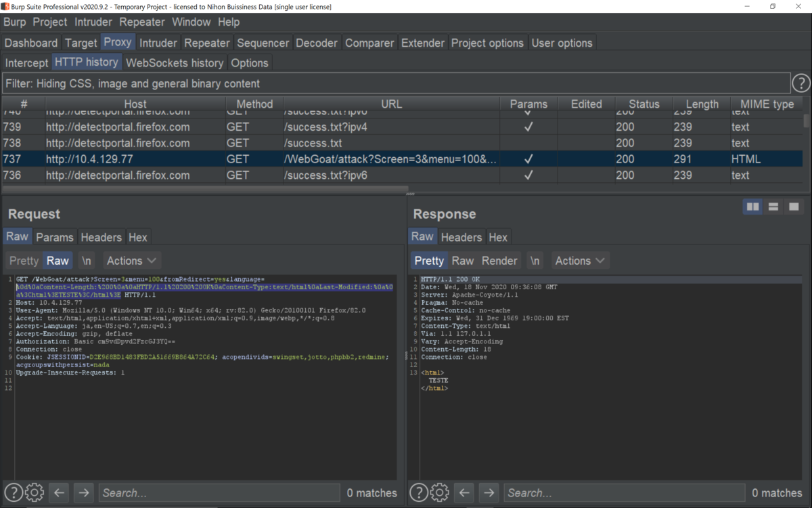Image resolution: width=812 pixels, height=508 pixels.
Task: Open the filter bar settings
Action: tap(396, 83)
